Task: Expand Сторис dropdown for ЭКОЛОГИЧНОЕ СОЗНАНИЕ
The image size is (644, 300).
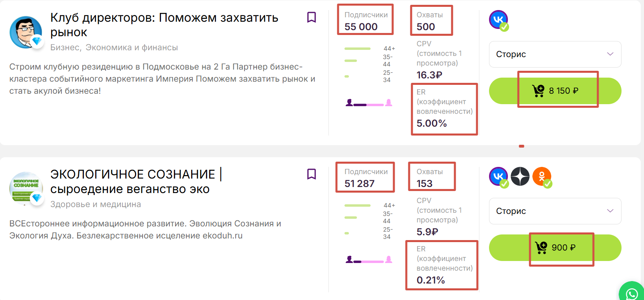Action: pyautogui.click(x=555, y=211)
